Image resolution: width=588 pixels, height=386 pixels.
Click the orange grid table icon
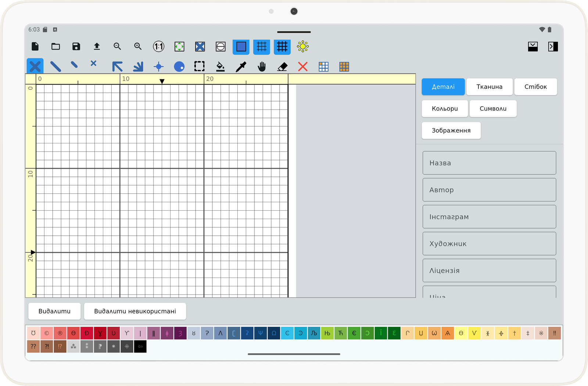coord(344,67)
